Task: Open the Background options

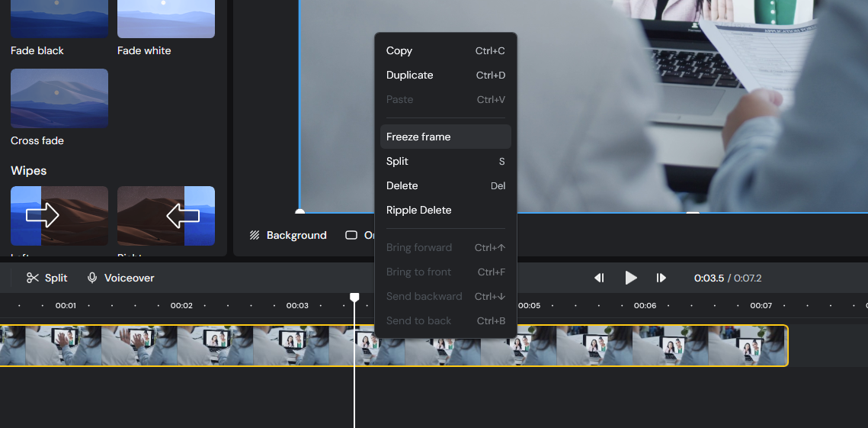Action: click(x=288, y=235)
